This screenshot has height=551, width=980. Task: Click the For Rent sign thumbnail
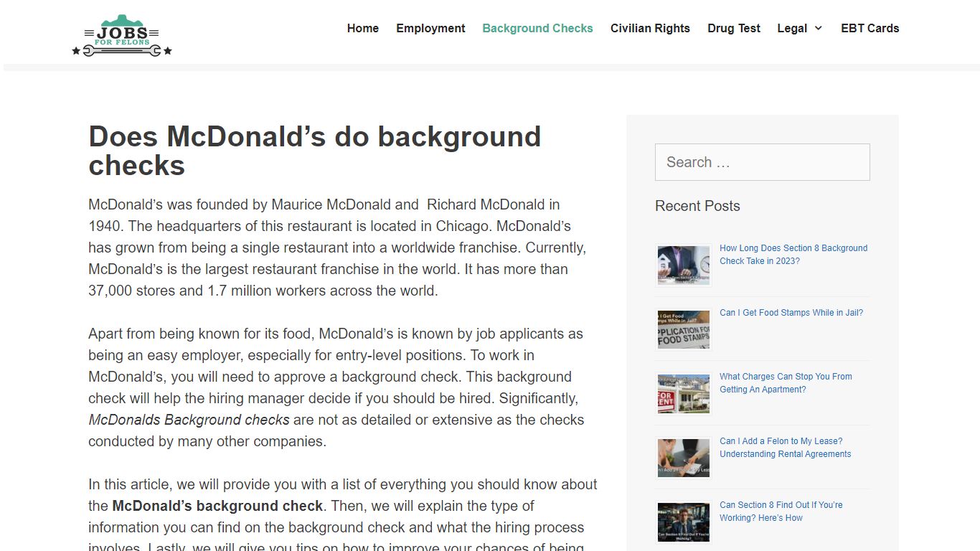click(684, 393)
